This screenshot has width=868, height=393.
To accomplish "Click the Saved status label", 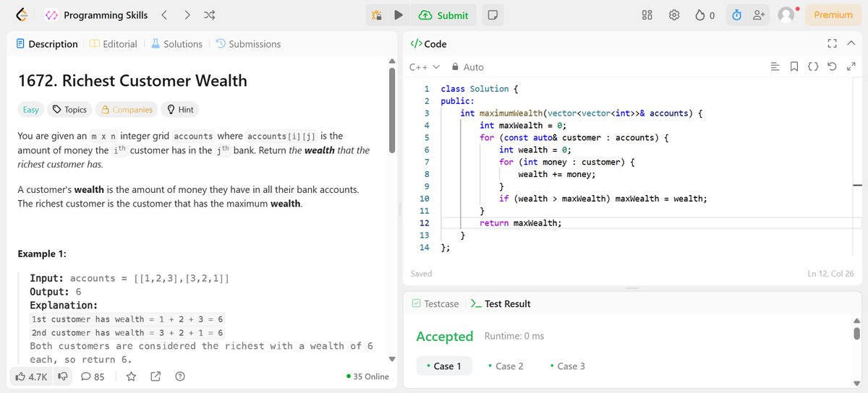I will click(x=421, y=274).
